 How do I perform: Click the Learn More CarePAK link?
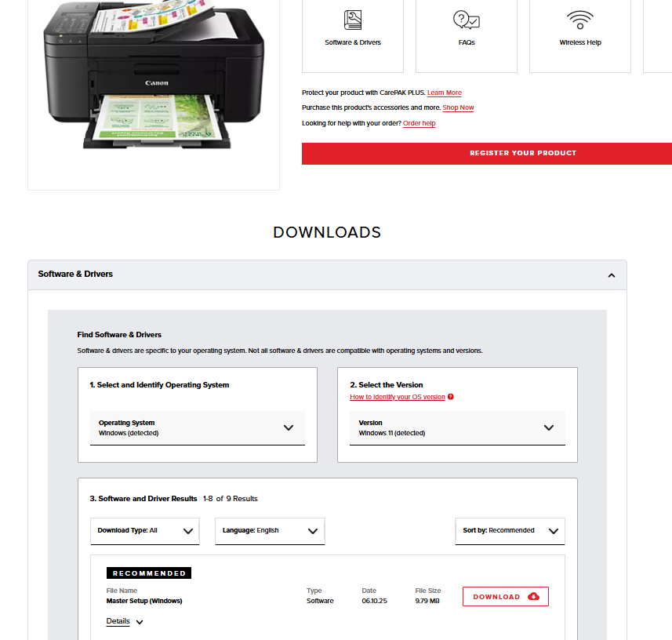(x=444, y=93)
